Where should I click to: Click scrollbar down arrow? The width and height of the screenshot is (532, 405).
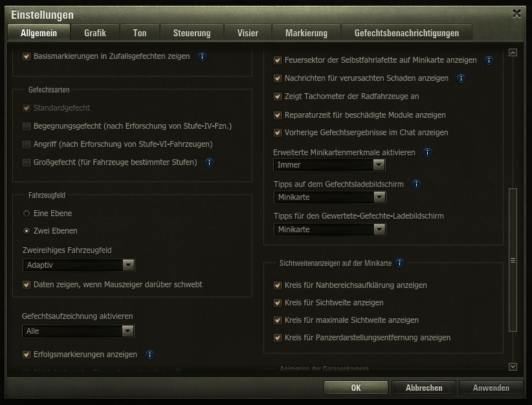(513, 367)
